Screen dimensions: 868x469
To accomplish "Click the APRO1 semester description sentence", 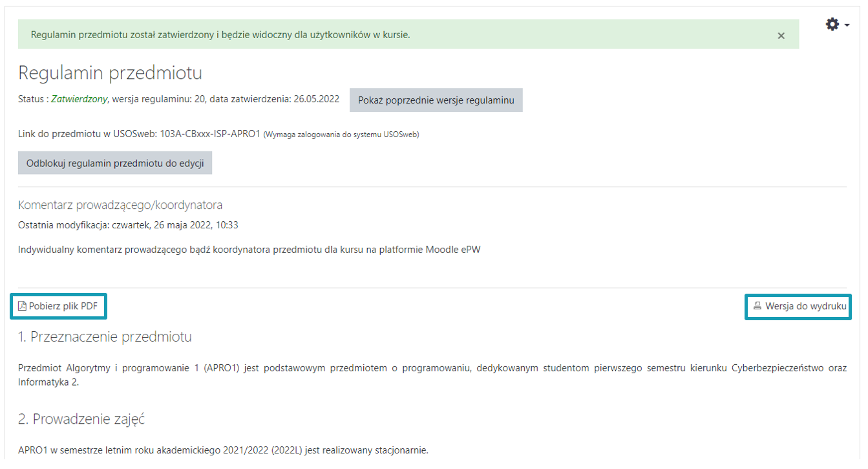I will tap(223, 450).
